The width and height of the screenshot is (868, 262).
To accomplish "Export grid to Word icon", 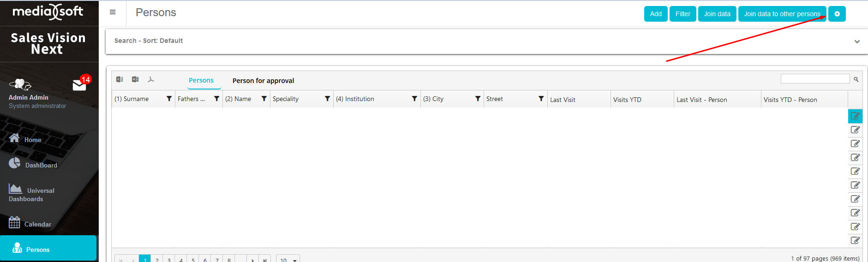I will (135, 79).
